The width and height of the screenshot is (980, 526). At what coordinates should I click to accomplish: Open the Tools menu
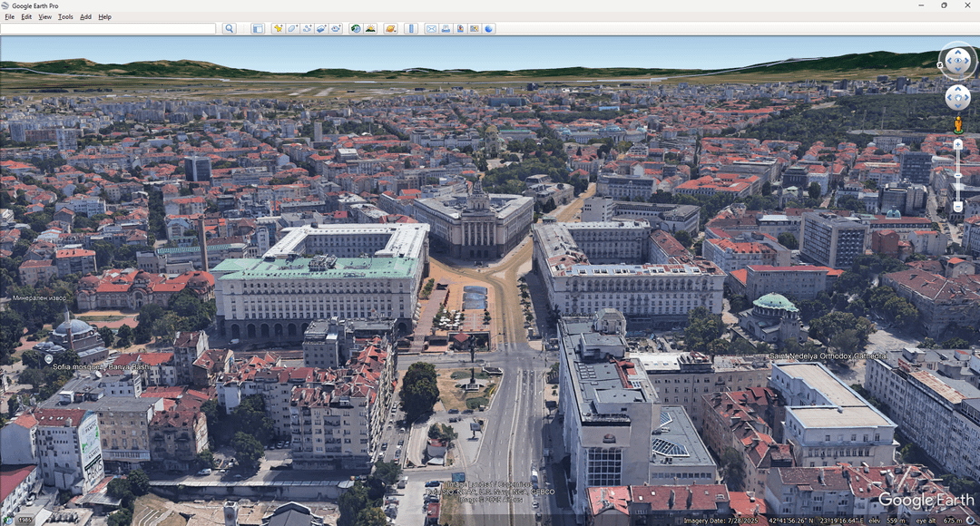coord(65,17)
